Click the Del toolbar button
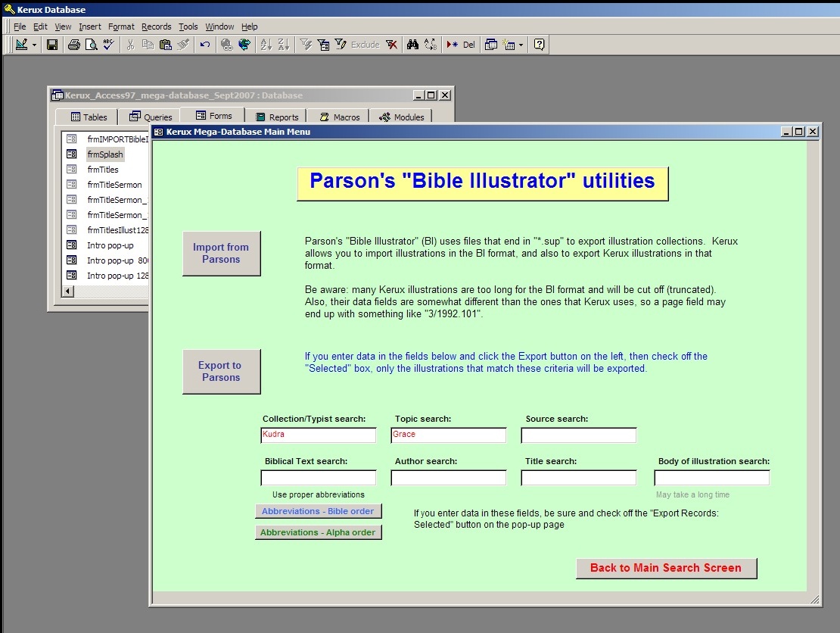840x633 pixels. coord(468,45)
